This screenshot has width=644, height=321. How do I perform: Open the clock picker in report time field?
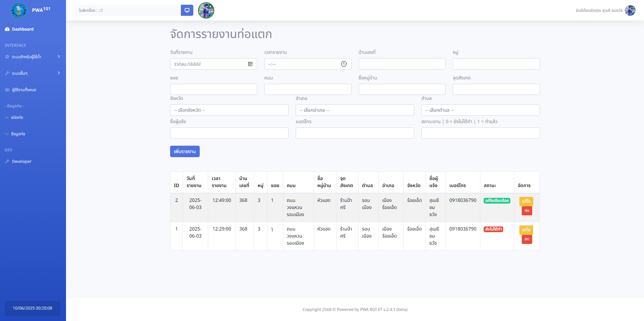point(344,64)
